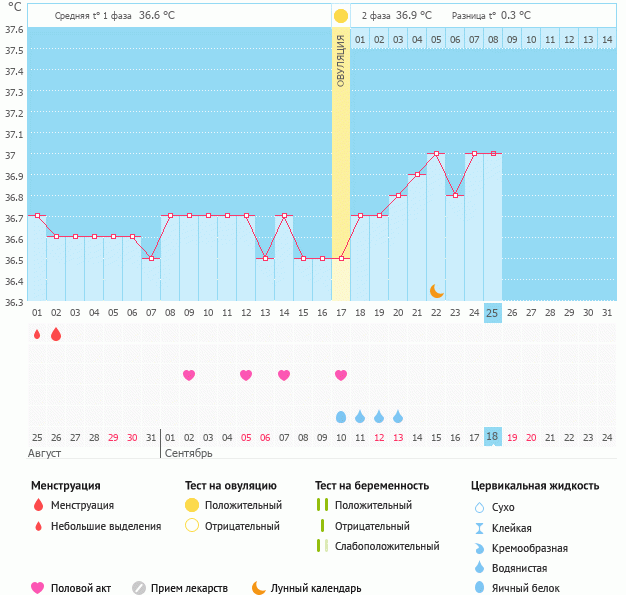Click the temperature point on cycle day 22
626x595 pixels.
click(x=436, y=154)
